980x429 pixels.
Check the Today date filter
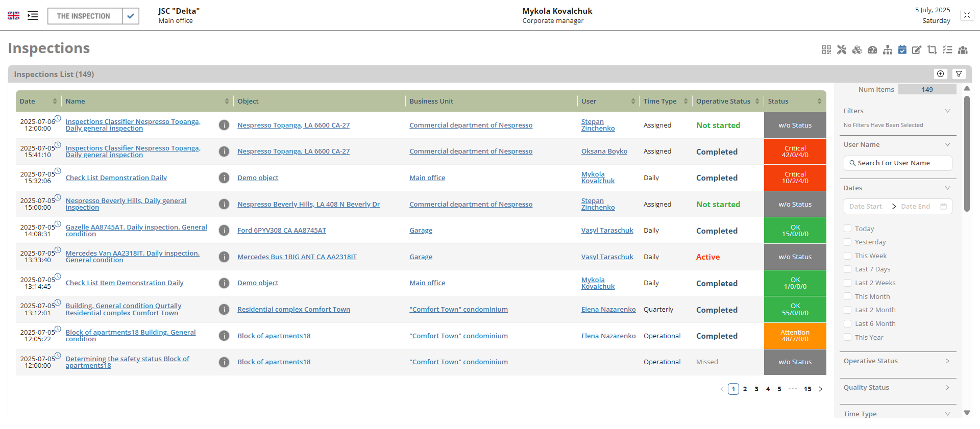click(847, 229)
